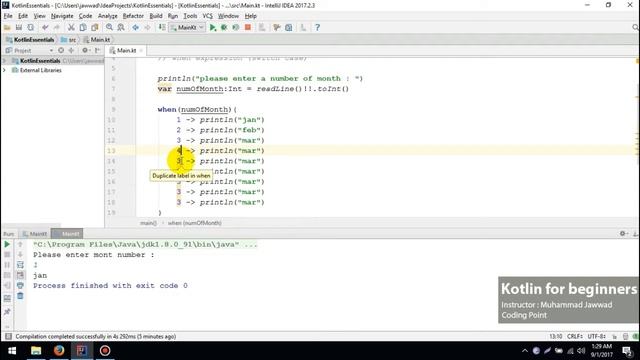Open the Refactor menu

coord(133,16)
